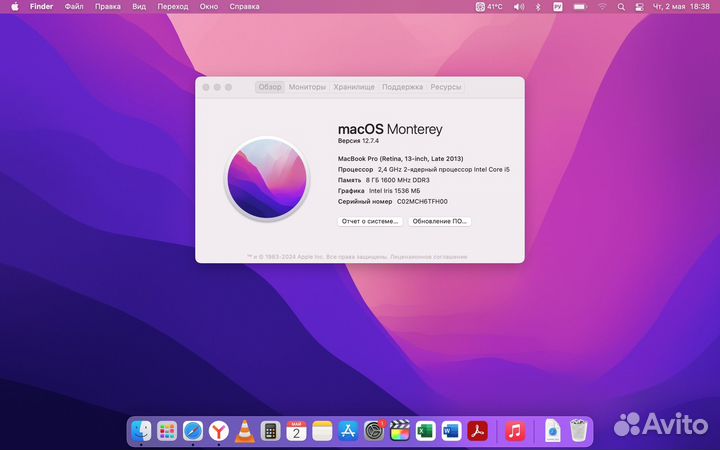The width and height of the screenshot is (720, 450).
Task: Open the Лицензионное соглашение link
Action: [x=428, y=257]
